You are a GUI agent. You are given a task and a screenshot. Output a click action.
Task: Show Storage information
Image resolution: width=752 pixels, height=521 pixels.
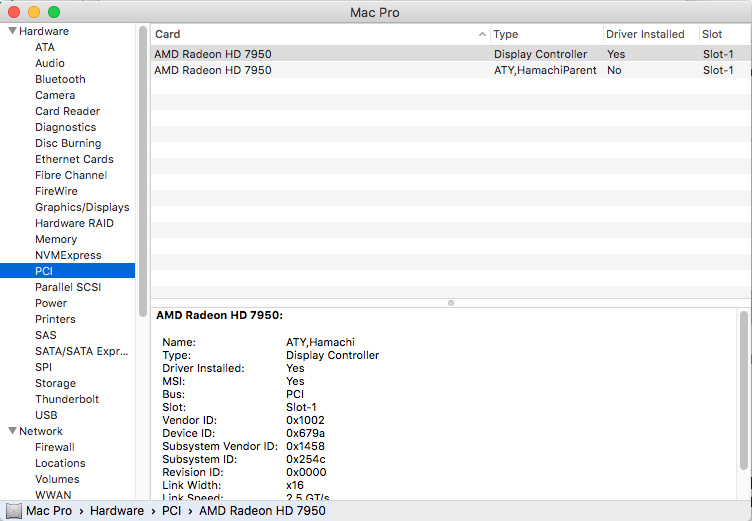(55, 383)
